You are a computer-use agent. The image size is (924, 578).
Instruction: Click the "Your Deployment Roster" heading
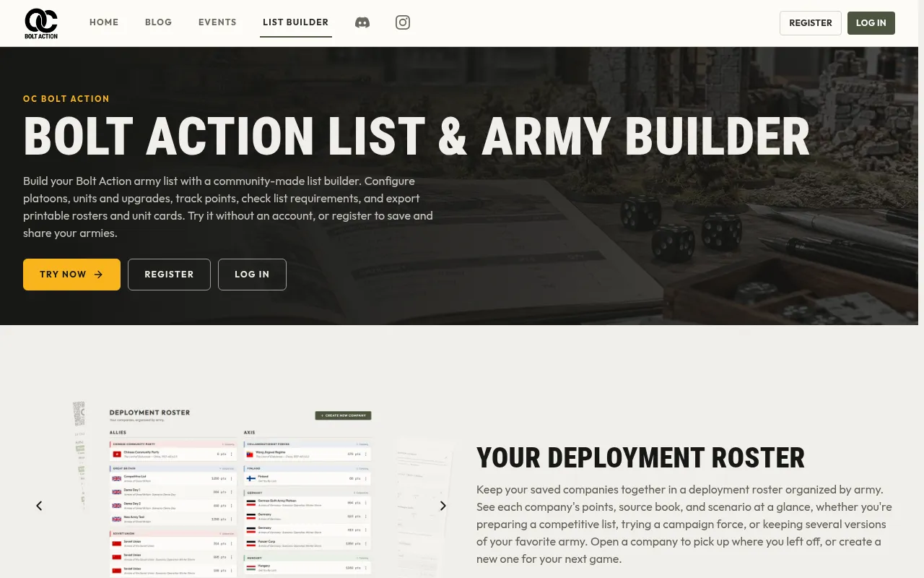coord(640,458)
